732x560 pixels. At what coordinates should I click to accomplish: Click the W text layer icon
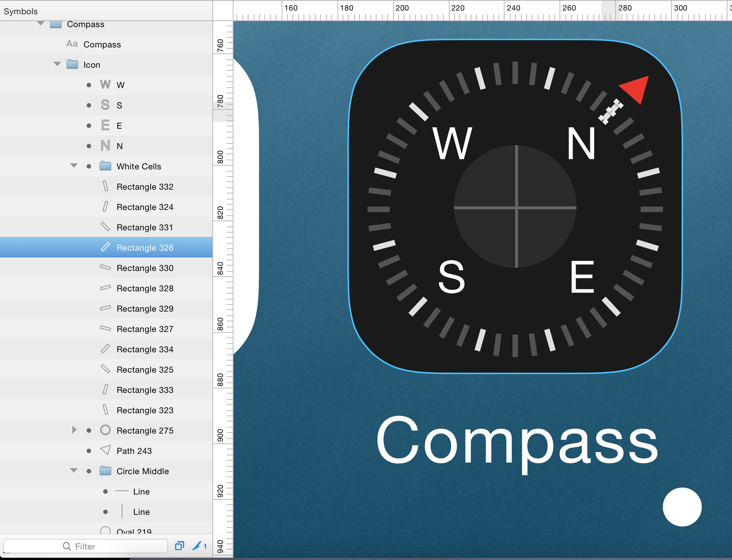pos(105,85)
